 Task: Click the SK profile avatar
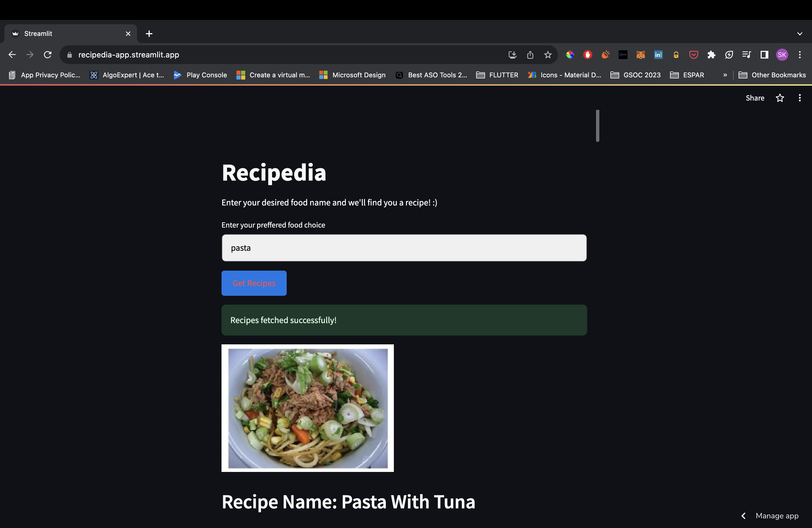coord(782,55)
